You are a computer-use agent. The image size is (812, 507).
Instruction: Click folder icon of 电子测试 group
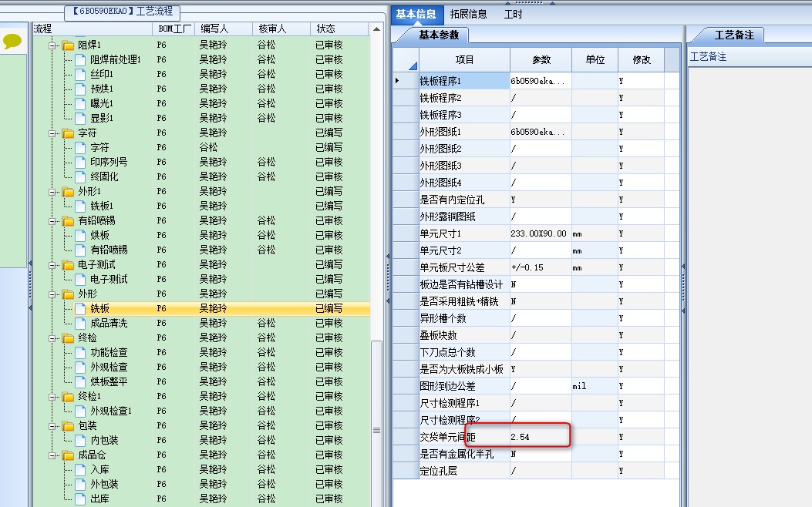tap(69, 265)
